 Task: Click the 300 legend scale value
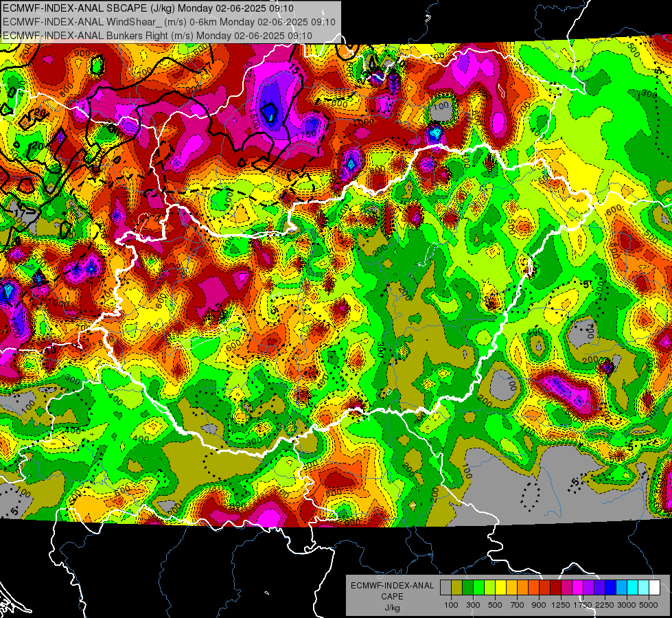(474, 605)
